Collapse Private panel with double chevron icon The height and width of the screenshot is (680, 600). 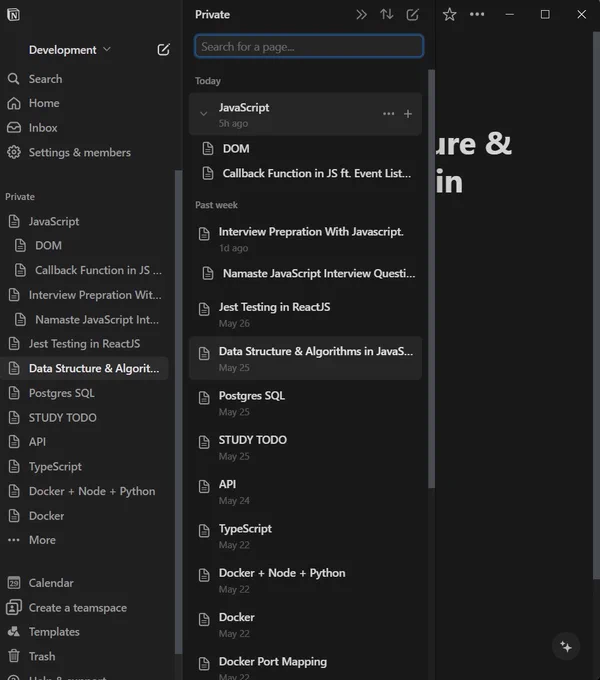pos(361,15)
